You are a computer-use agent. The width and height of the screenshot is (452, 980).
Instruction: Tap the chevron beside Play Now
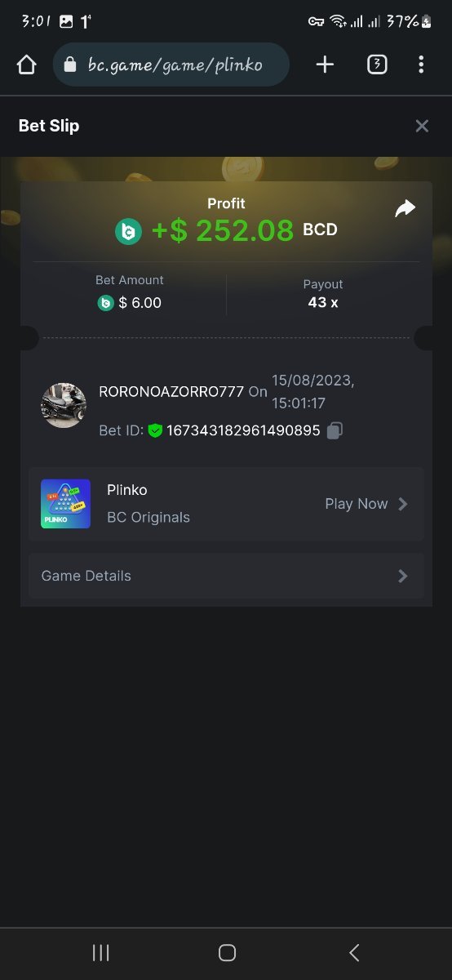point(402,504)
